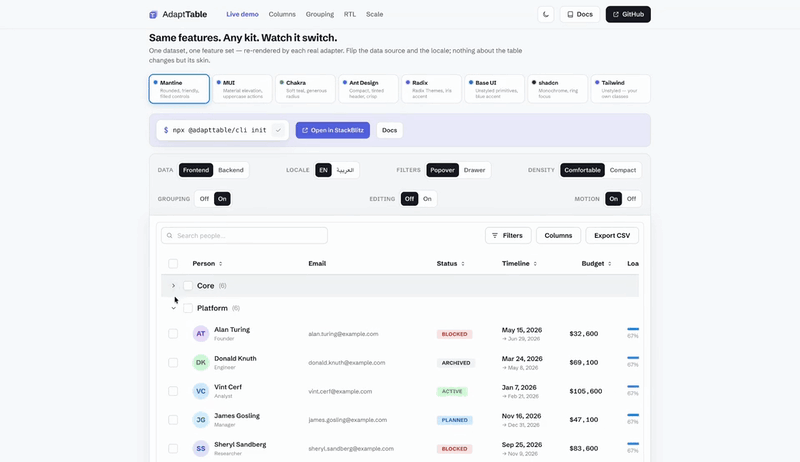
Task: Click Open in StackBlitz button
Action: [333, 130]
